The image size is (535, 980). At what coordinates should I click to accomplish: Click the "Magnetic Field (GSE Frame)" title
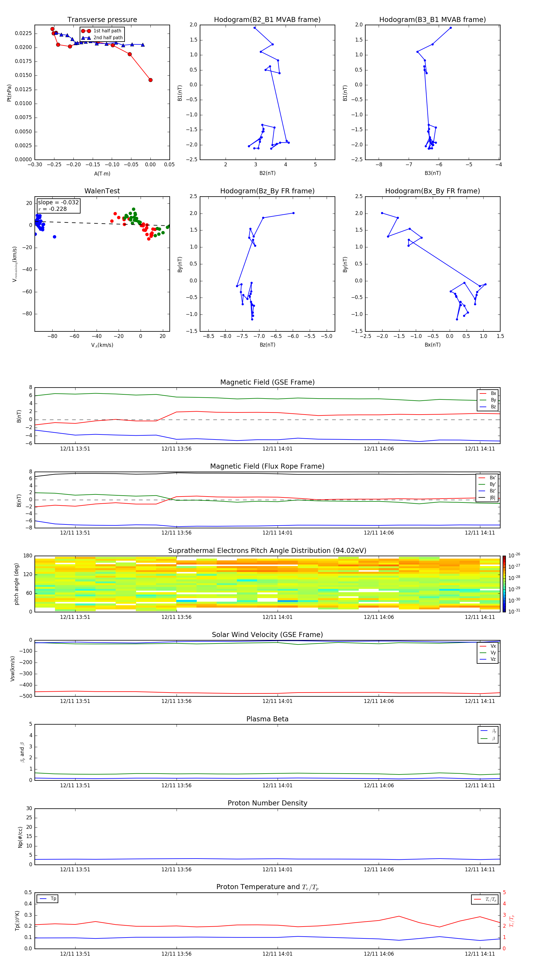point(267,382)
